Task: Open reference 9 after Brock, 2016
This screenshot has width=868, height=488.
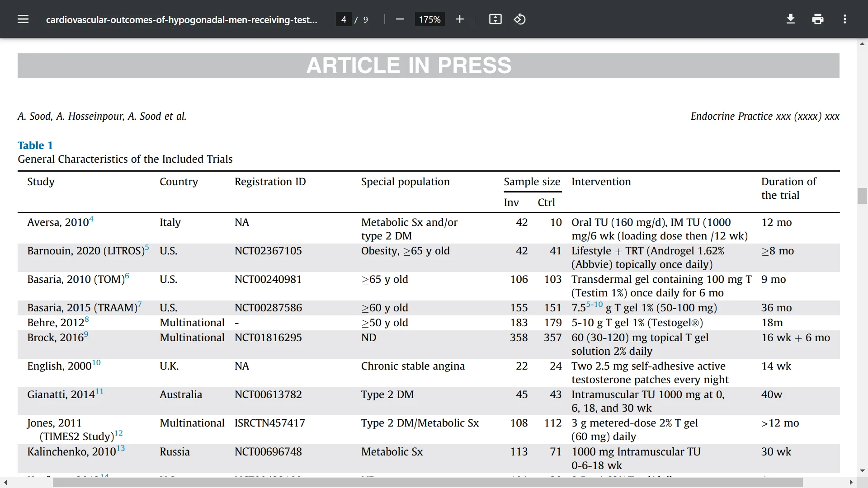Action: pyautogui.click(x=86, y=334)
